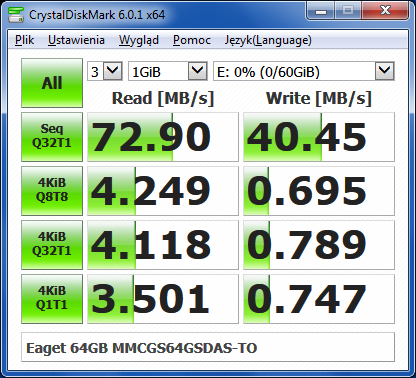Viewport: 416px width, 378px height.
Task: Expand the test count dropdown showing 3
Action: pos(105,71)
